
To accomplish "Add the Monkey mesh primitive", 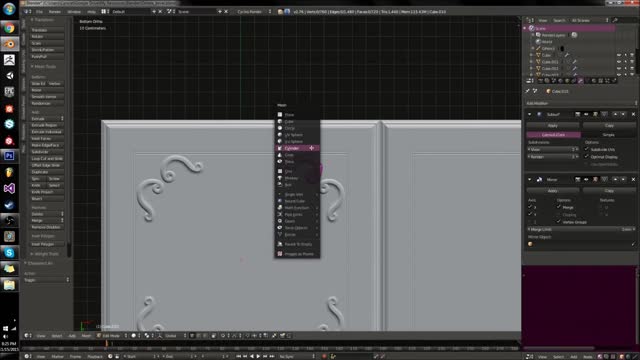I will (297, 178).
